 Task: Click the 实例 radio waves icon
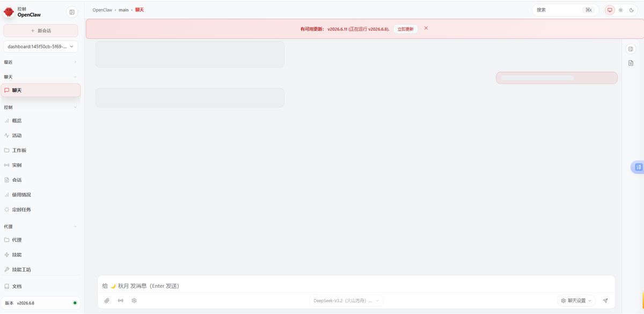[x=7, y=165]
